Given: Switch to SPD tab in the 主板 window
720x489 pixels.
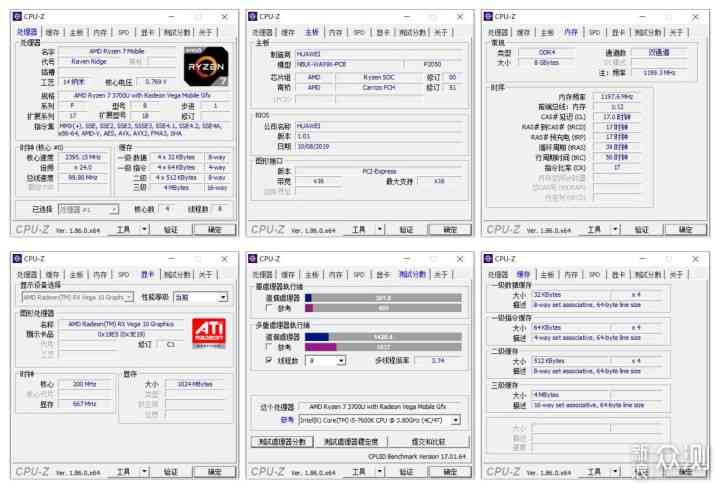Looking at the screenshot, I should pos(359,33).
